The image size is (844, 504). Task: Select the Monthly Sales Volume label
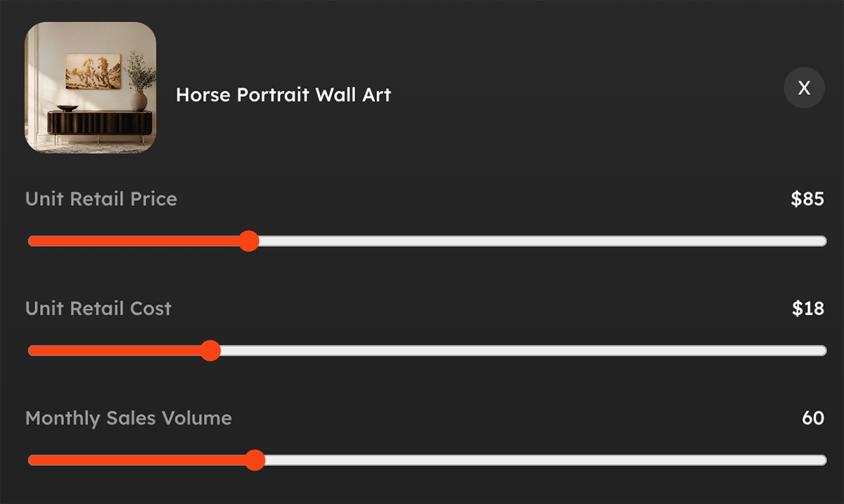tap(129, 418)
